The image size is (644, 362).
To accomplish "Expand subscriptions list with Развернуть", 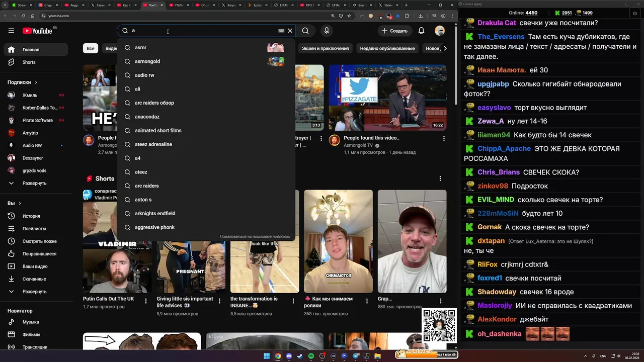I will (35, 183).
